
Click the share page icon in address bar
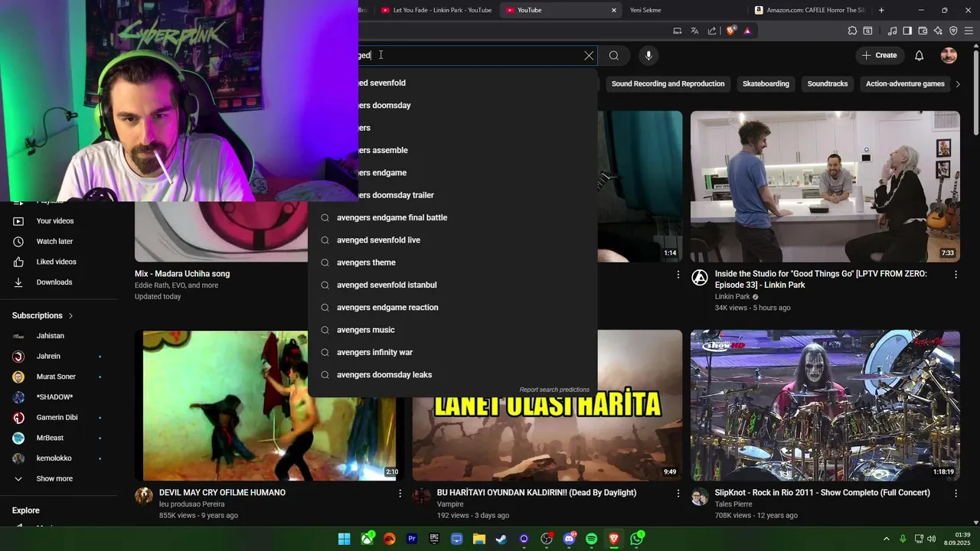click(712, 31)
